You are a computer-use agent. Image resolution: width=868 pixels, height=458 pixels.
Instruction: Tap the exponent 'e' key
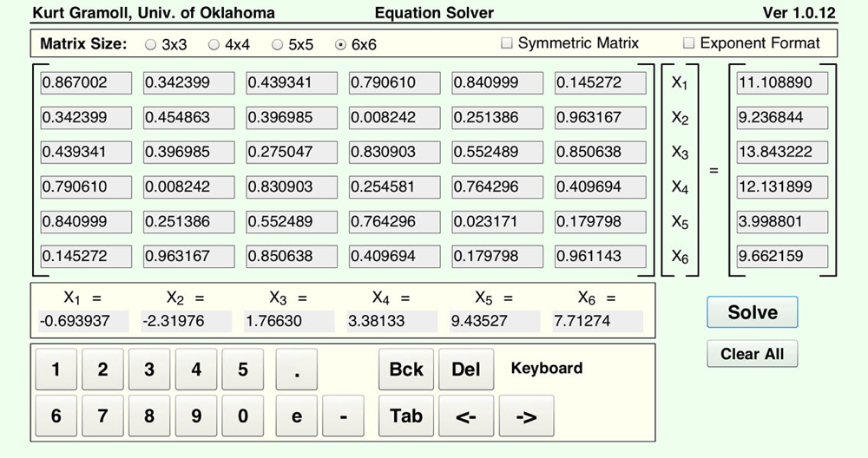[x=297, y=415]
